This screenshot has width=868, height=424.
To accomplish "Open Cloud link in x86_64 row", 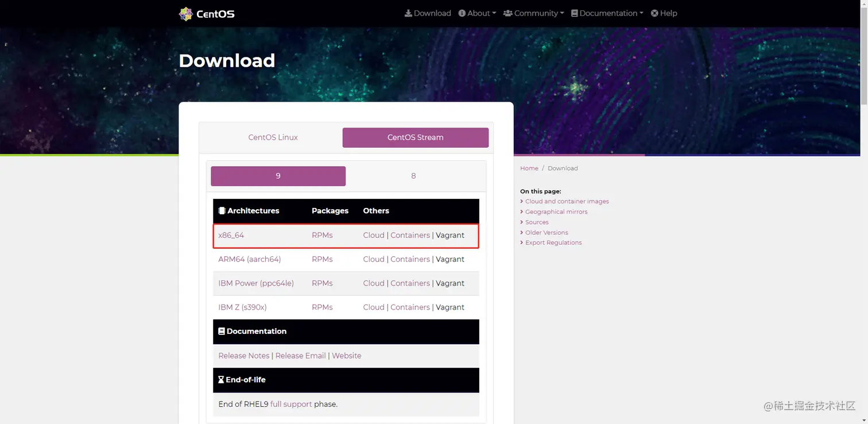I will 374,235.
